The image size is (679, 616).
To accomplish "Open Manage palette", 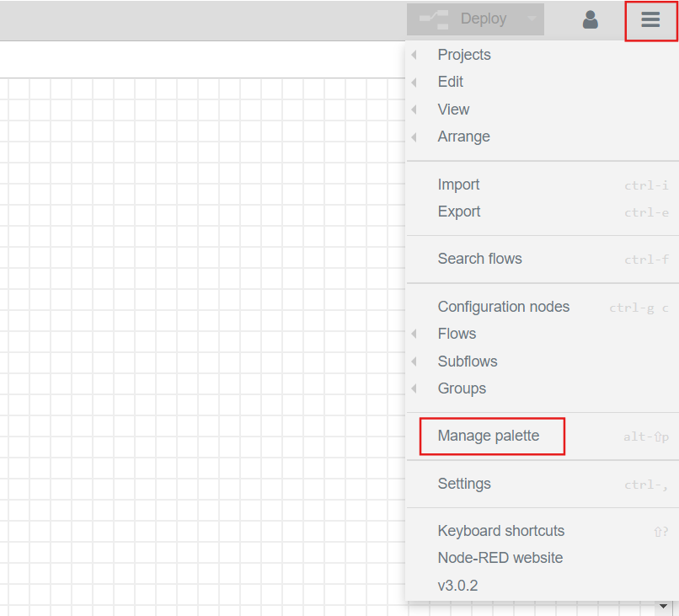I will point(489,436).
